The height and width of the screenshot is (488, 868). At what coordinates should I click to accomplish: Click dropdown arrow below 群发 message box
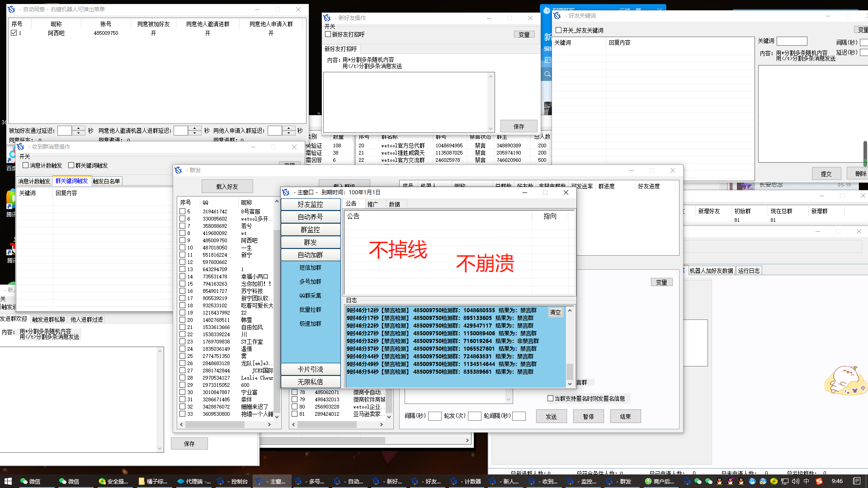[508, 399]
